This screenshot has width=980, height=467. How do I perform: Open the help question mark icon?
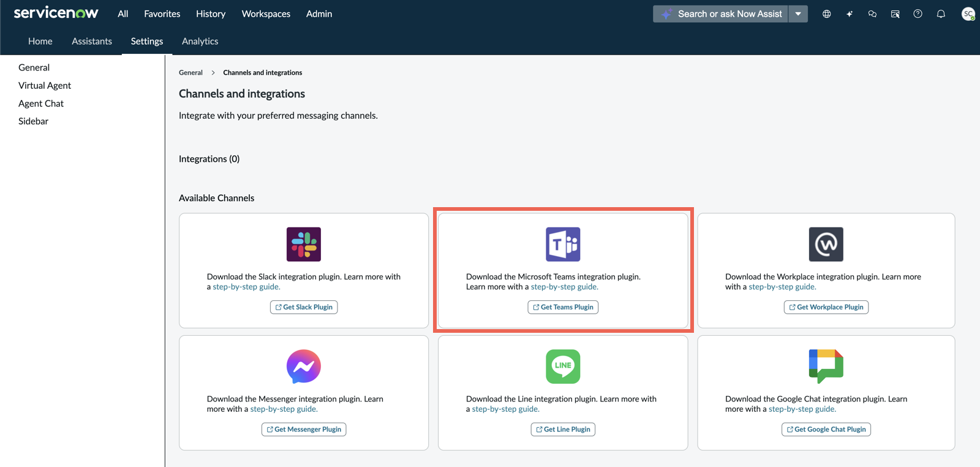point(918,13)
